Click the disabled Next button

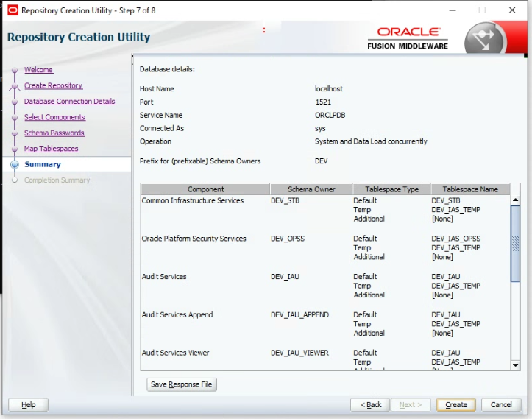coord(411,405)
